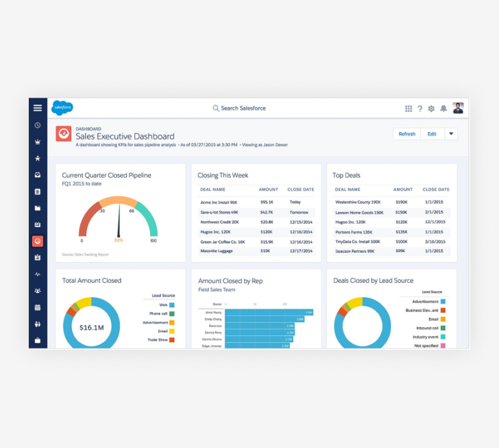The height and width of the screenshot is (448, 499).
Task: Select the highlighted Dashboards sidebar icon
Action: [38, 242]
